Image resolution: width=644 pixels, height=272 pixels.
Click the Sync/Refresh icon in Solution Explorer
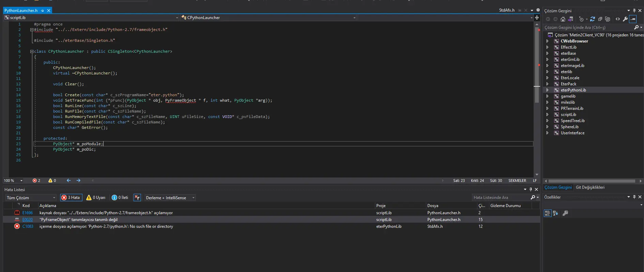(x=593, y=19)
